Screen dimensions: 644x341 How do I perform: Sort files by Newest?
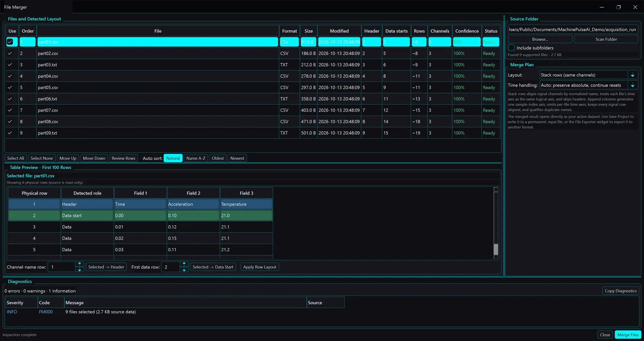pyautogui.click(x=237, y=158)
